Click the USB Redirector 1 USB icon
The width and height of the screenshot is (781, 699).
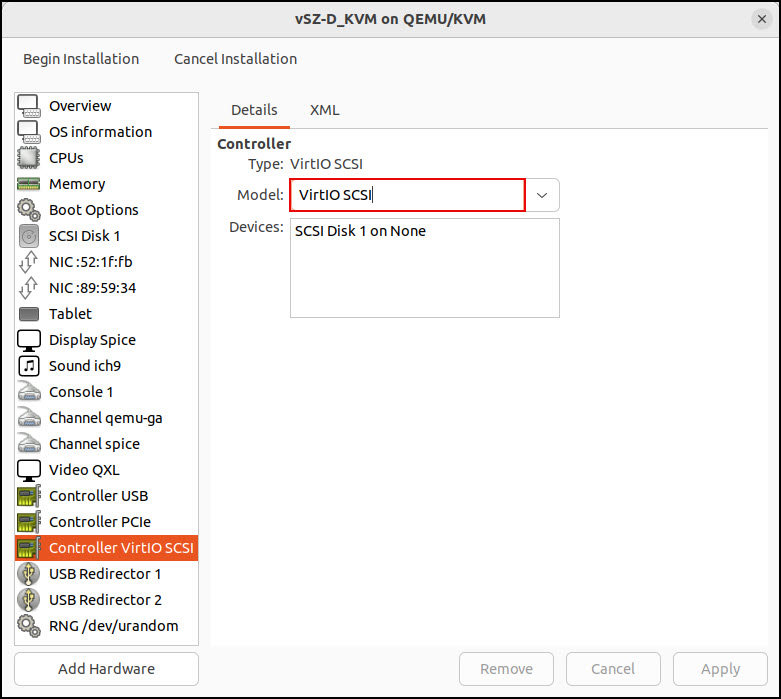click(29, 574)
